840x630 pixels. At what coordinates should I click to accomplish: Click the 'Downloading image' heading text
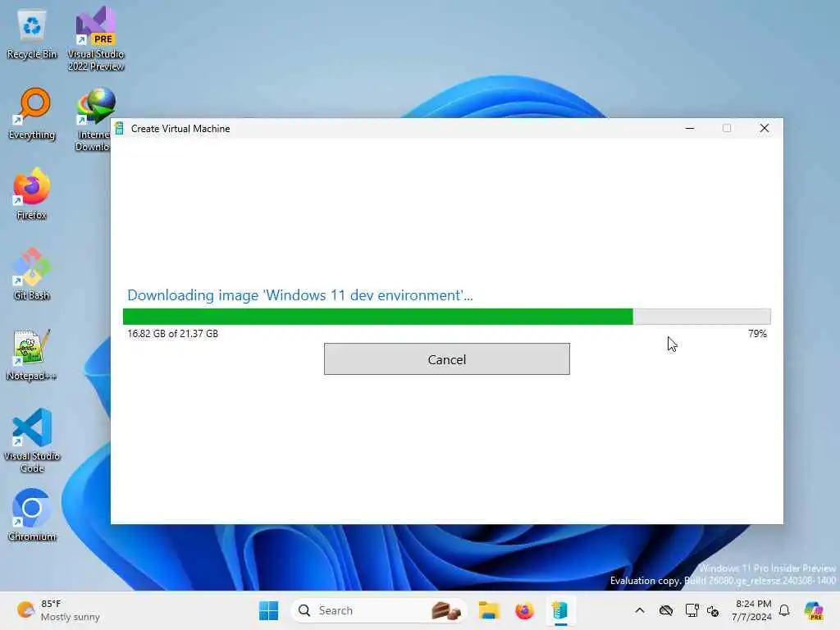pos(300,295)
